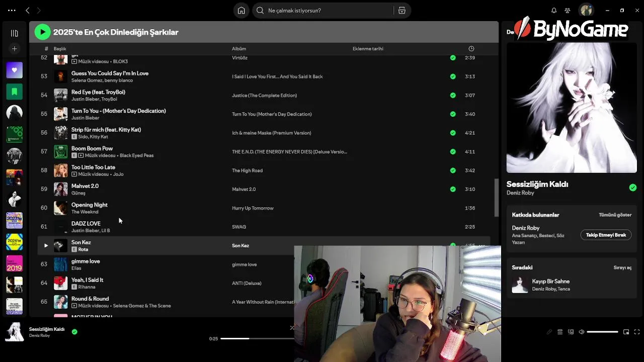Open the three-dot menu at top left
Viewport: 644px width, 362px height.
click(12, 11)
